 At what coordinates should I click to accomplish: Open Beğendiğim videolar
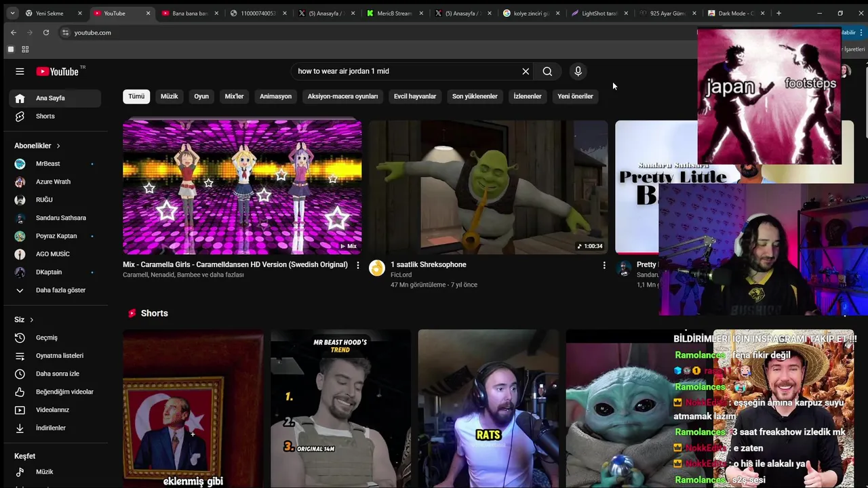(55, 392)
